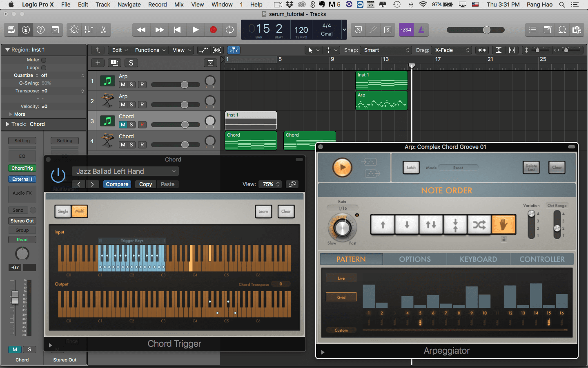Start playback with the Play button
588x368 pixels.
pyautogui.click(x=195, y=30)
